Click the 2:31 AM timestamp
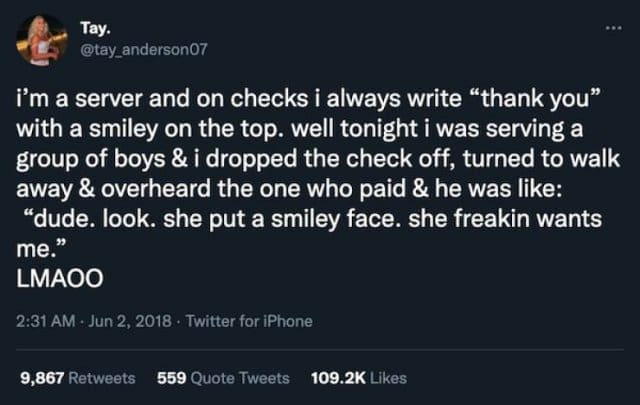This screenshot has width=640, height=405. 45,321
